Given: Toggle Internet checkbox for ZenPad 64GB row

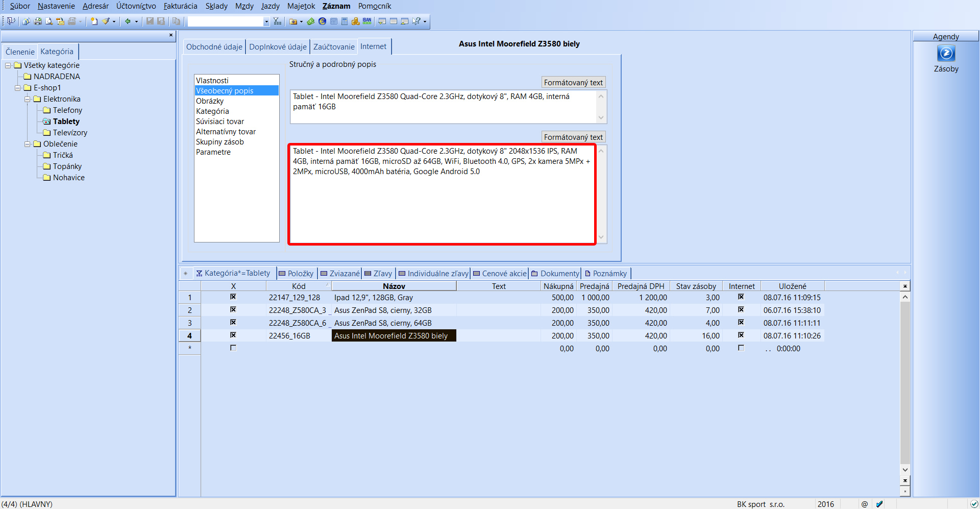Looking at the screenshot, I should pyautogui.click(x=741, y=322).
